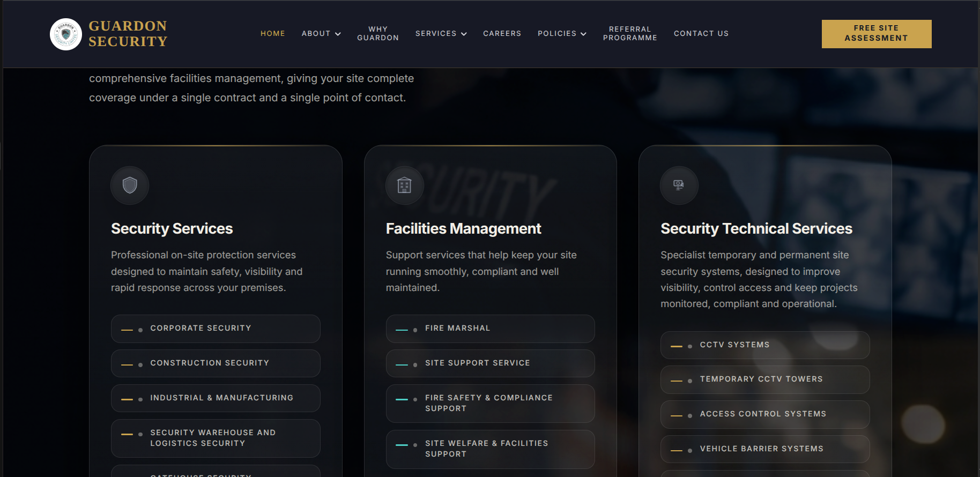Open the Corporate Security service

(x=216, y=329)
